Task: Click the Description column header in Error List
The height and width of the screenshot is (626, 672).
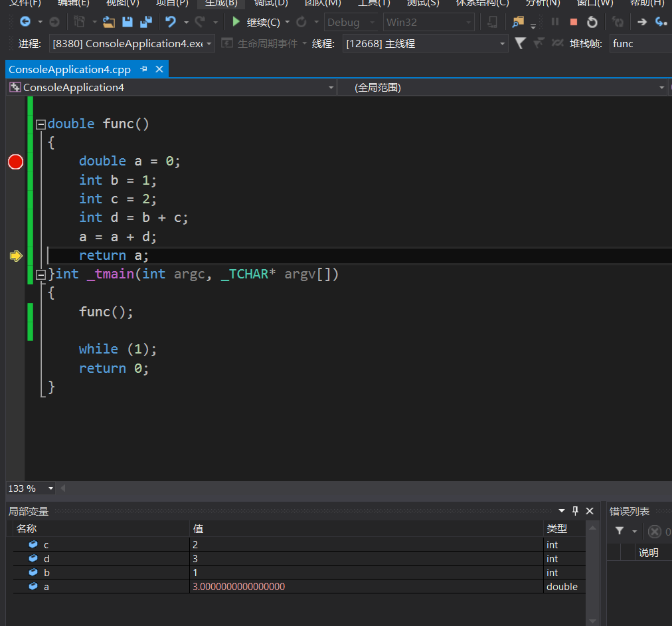Action: (x=649, y=552)
